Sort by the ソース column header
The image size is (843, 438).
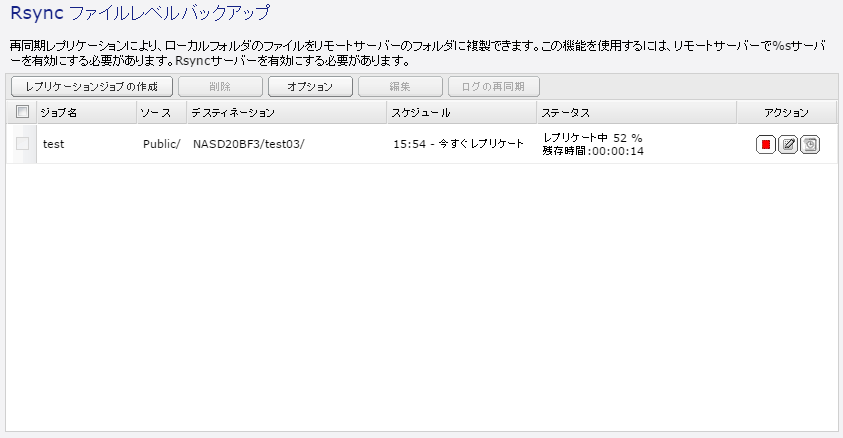162,112
